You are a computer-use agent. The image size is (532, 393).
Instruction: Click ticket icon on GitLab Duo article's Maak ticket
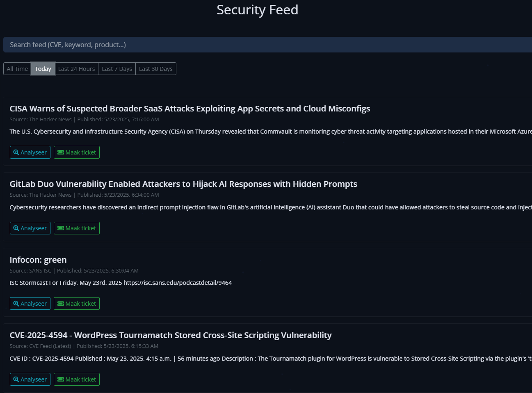pyautogui.click(x=61, y=228)
